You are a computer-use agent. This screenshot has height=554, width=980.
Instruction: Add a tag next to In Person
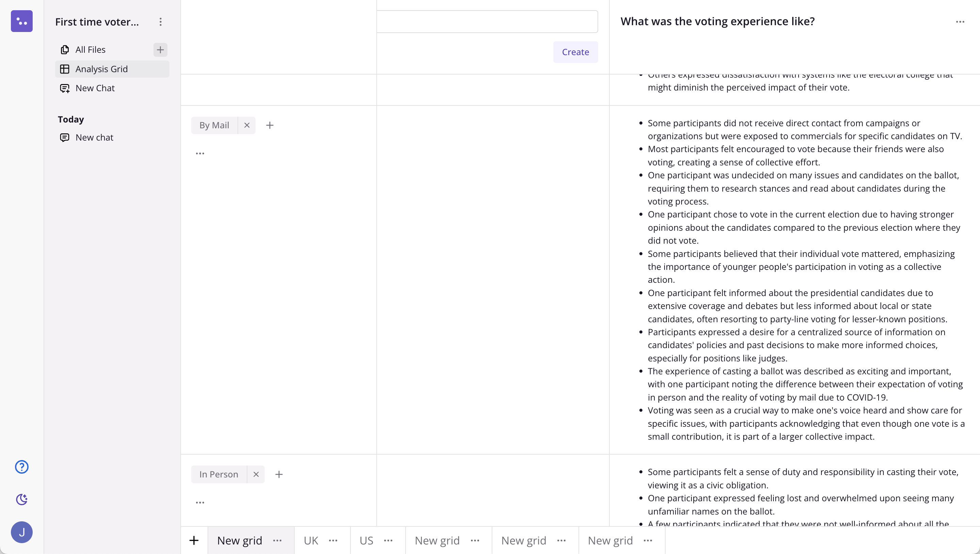pyautogui.click(x=279, y=474)
